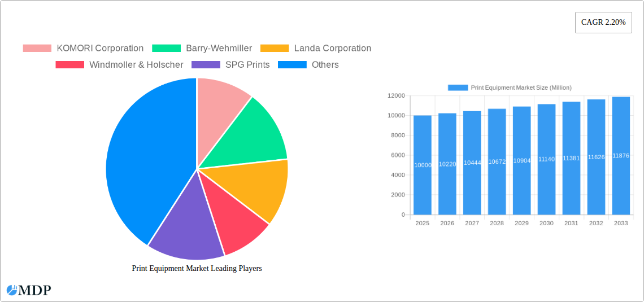Click the 4000 y-axis label
This screenshot has height=302, width=644.
coord(398,175)
